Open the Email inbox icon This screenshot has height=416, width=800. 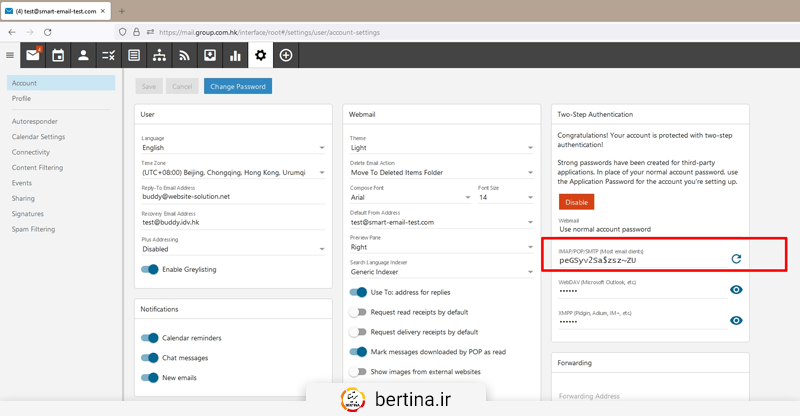[x=33, y=55]
